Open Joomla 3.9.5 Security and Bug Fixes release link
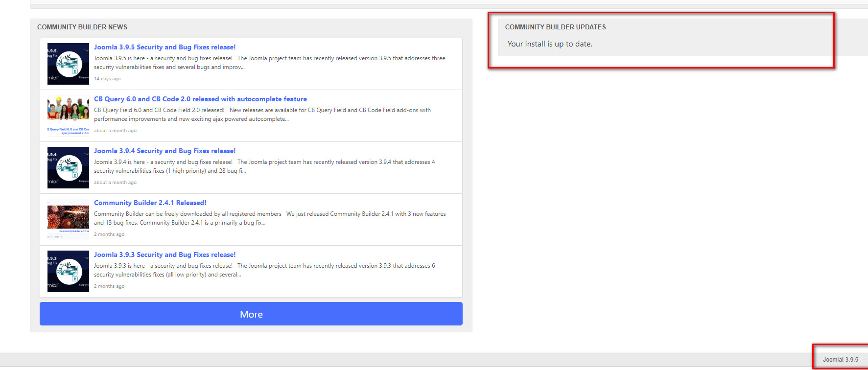 click(x=164, y=47)
